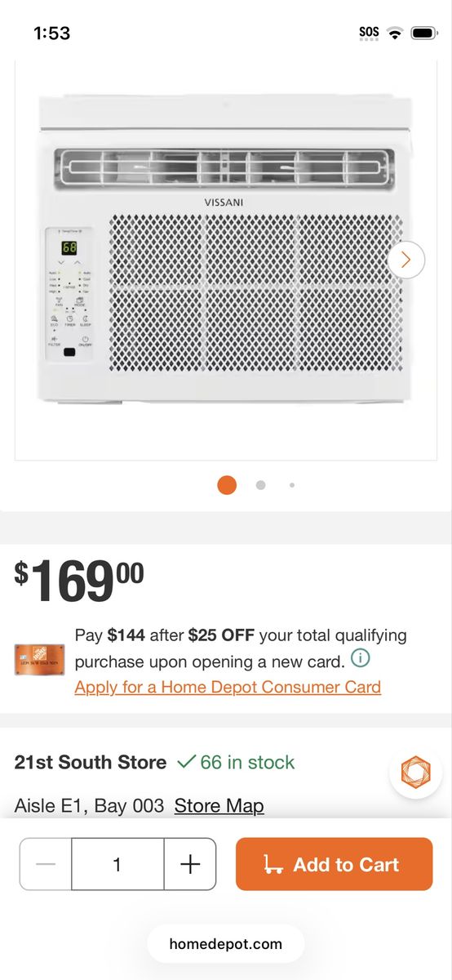Screen dimensions: 452x980
Task: Tap the Home Depot credit card icon
Action: tap(39, 660)
